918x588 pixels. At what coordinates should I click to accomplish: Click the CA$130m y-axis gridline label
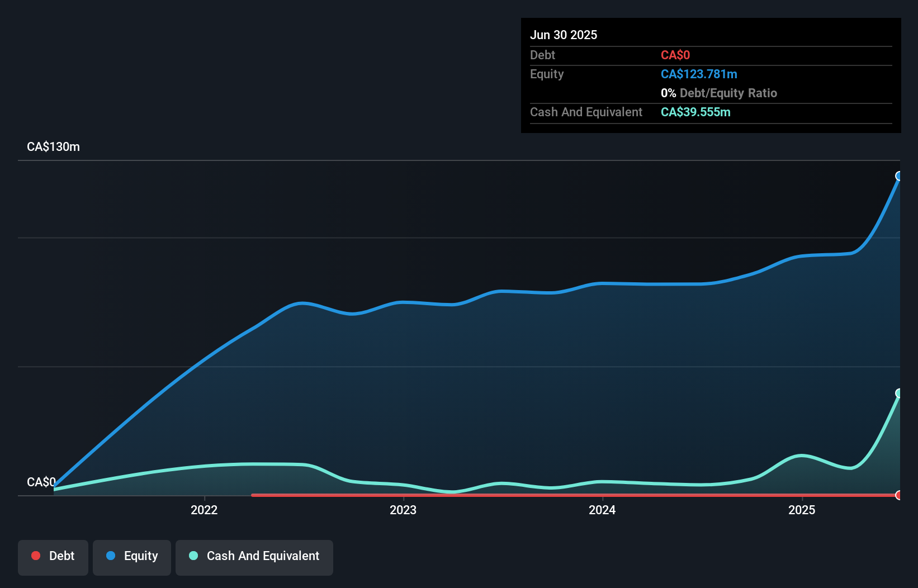(x=53, y=146)
